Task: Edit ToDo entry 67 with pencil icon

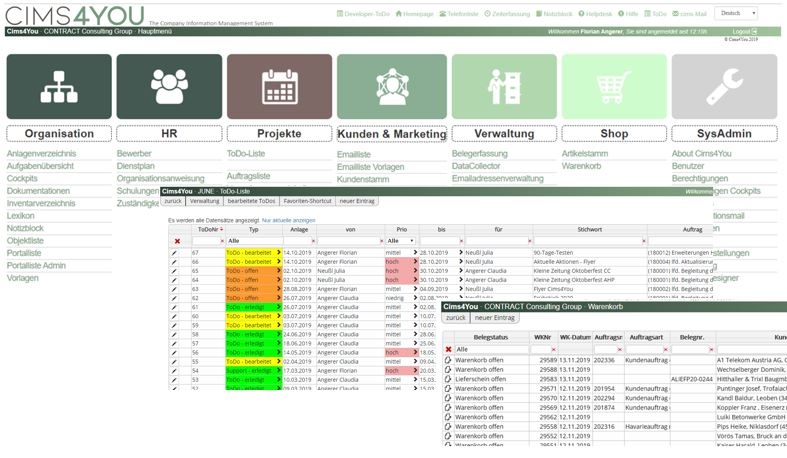Action: (174, 253)
